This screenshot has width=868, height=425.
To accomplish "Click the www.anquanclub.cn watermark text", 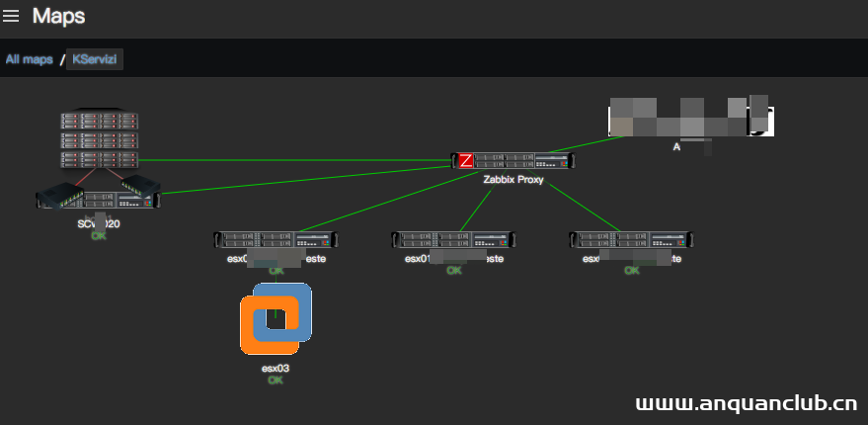I will coord(746,403).
